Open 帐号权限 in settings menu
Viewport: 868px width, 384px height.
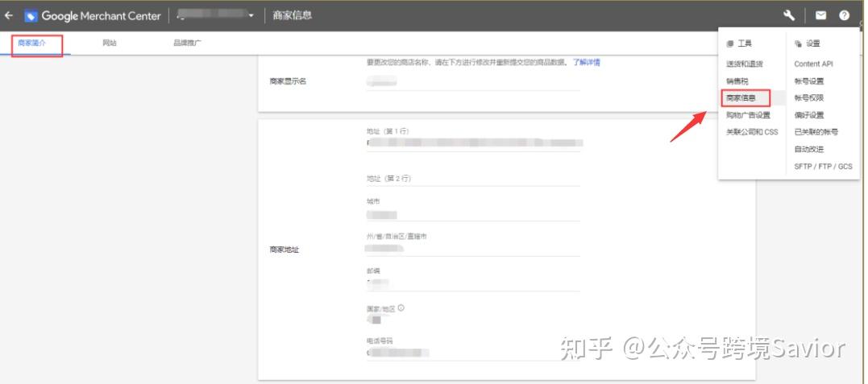coord(809,98)
